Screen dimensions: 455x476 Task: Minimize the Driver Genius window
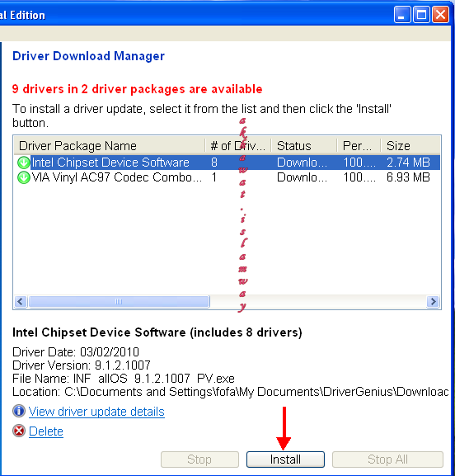tap(402, 15)
